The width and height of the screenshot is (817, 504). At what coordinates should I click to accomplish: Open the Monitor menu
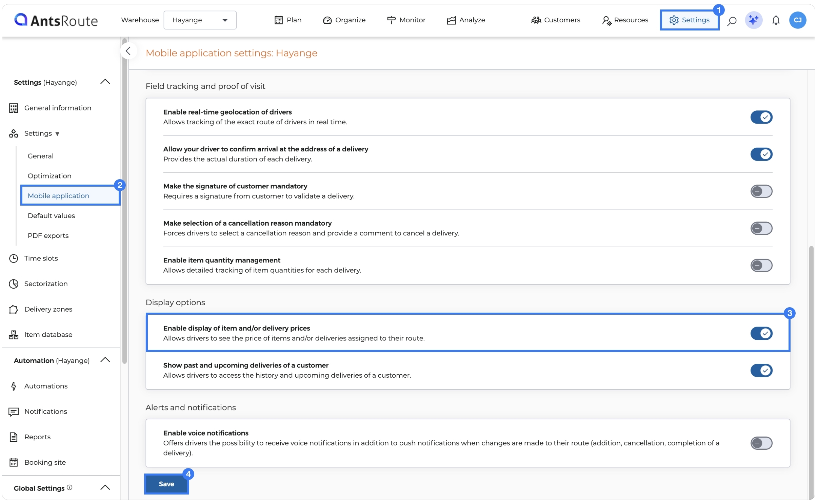[x=406, y=20]
